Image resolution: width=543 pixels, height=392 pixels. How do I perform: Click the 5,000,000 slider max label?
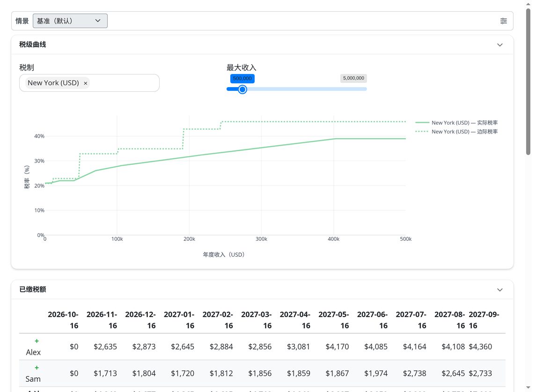click(353, 78)
